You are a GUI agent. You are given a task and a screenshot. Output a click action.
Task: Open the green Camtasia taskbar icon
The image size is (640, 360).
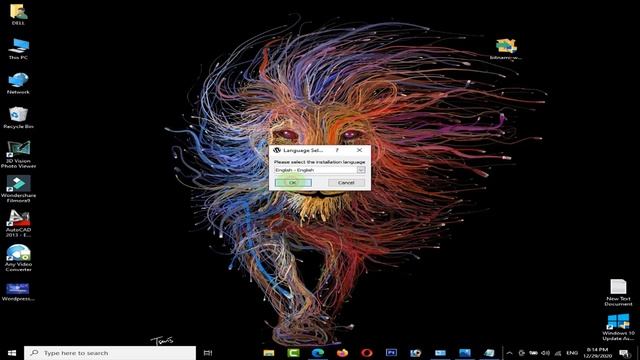[293, 353]
